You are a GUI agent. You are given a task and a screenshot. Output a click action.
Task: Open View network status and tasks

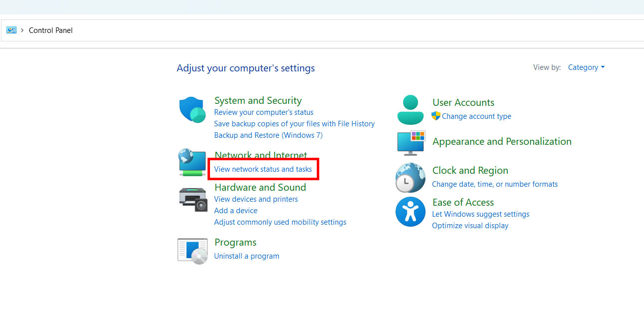(x=263, y=169)
